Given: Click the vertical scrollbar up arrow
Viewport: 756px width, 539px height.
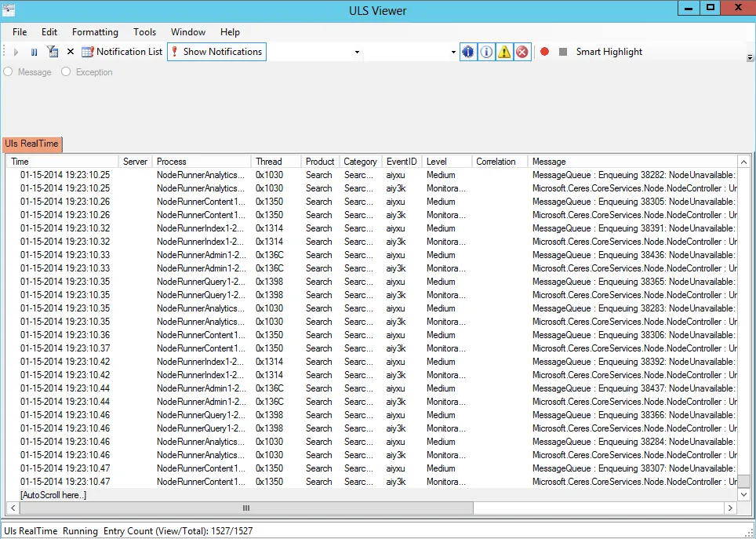Looking at the screenshot, I should [743, 162].
